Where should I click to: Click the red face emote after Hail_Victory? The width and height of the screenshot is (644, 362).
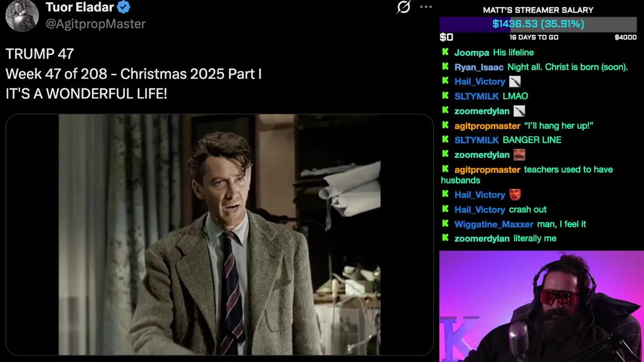click(515, 195)
